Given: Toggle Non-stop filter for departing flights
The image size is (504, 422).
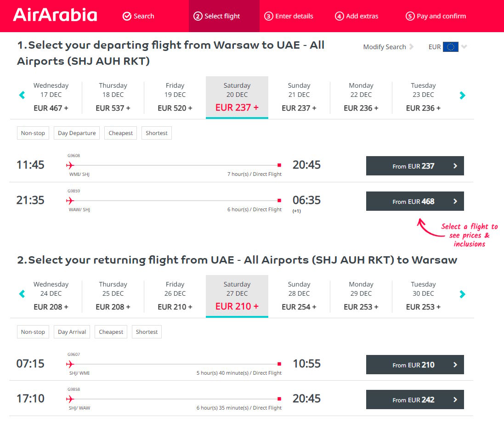Looking at the screenshot, I should point(33,133).
